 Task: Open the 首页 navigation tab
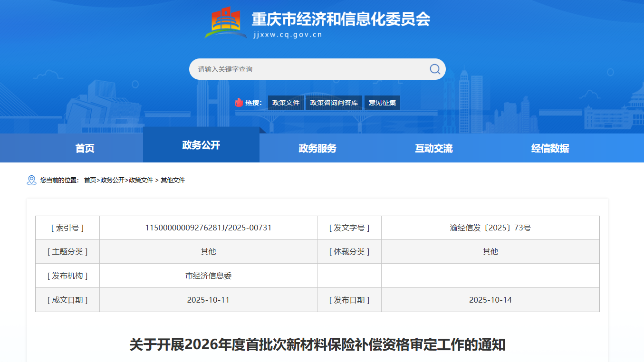tap(85, 148)
